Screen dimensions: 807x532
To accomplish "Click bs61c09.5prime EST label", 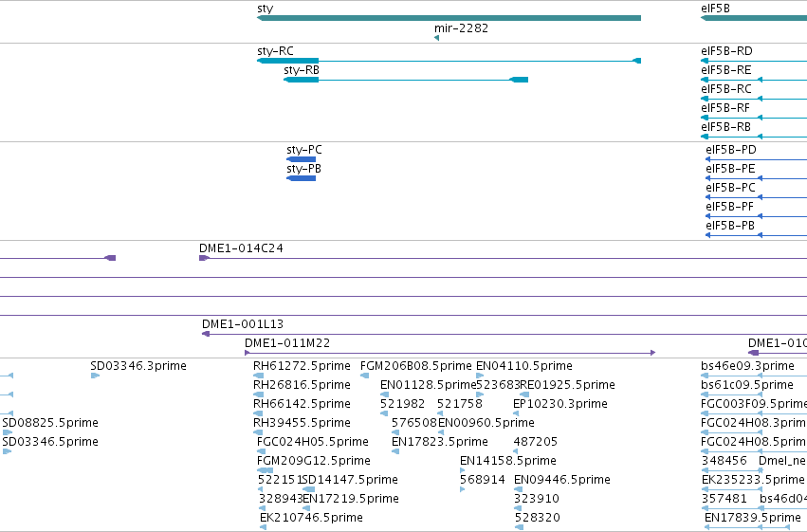I will point(747,385).
